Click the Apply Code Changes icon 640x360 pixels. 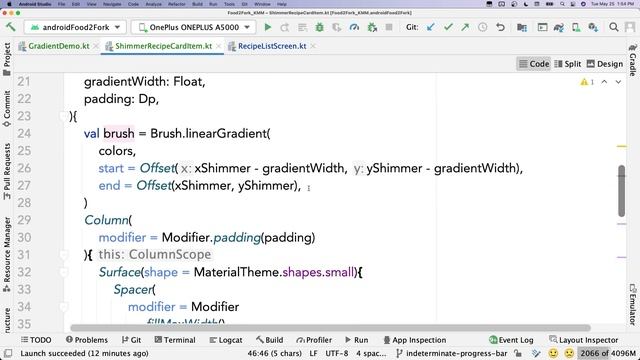point(302,27)
